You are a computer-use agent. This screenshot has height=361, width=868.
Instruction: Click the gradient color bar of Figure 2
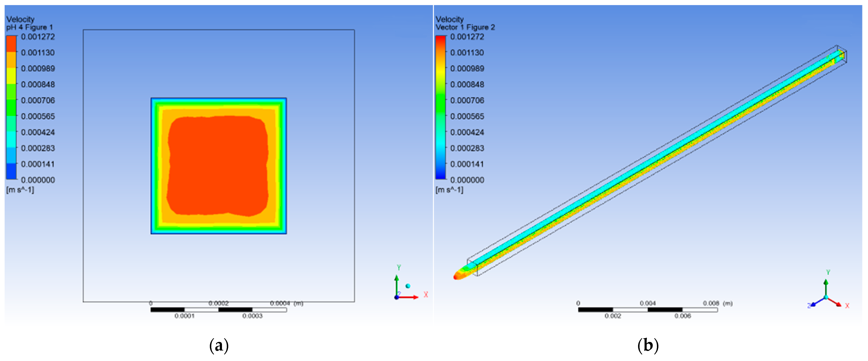440,107
